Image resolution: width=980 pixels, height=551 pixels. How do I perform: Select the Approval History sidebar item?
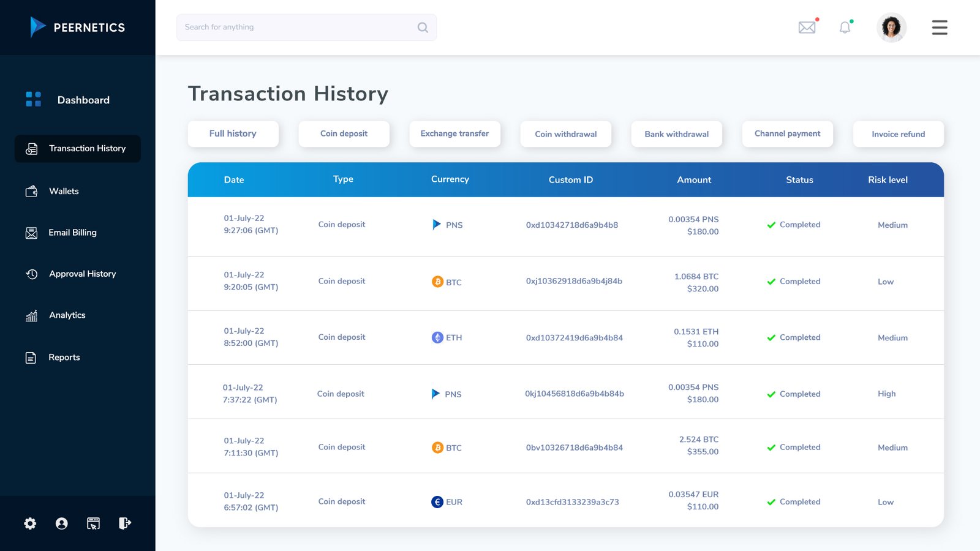tap(82, 274)
